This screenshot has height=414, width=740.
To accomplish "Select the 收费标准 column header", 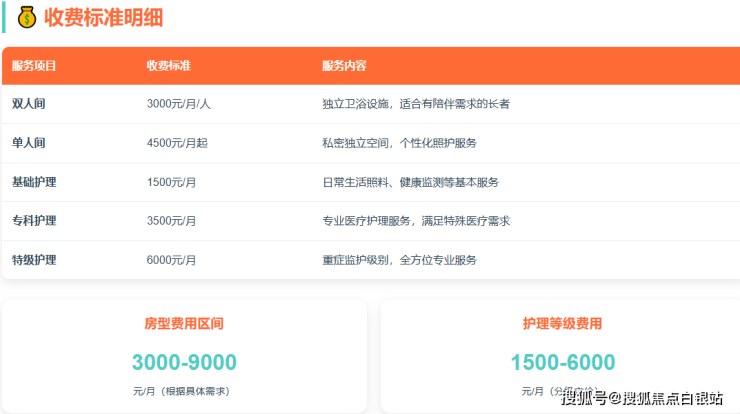I will pos(168,66).
